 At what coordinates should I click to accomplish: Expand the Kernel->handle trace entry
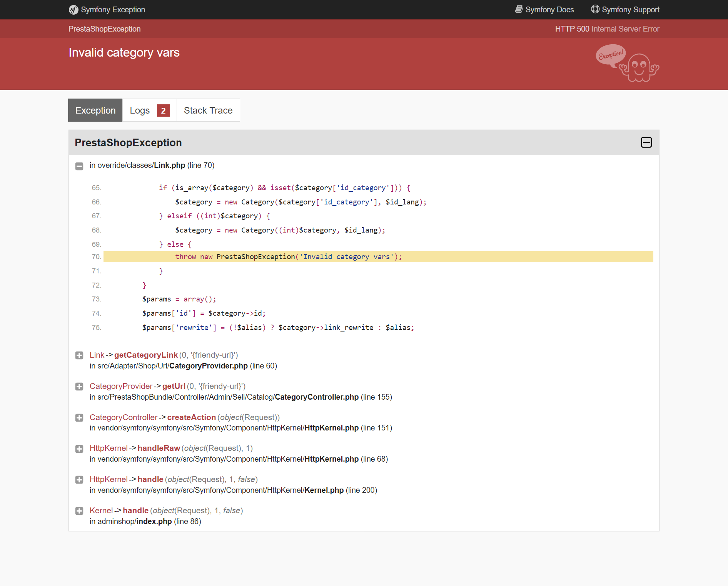tap(79, 511)
